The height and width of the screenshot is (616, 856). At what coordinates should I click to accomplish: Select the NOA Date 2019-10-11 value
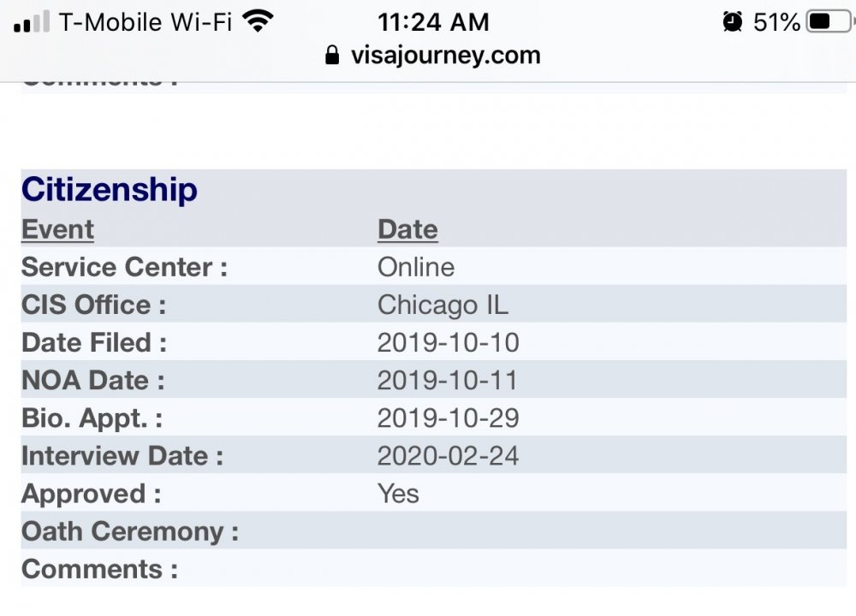448,380
